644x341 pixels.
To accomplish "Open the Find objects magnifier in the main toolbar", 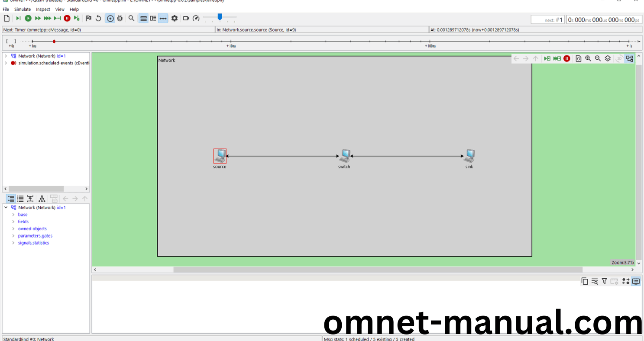I will (131, 18).
